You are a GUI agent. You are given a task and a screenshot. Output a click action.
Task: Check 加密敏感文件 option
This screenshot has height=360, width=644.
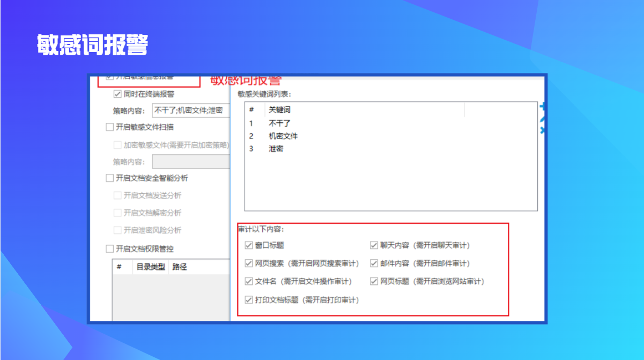coord(117,145)
